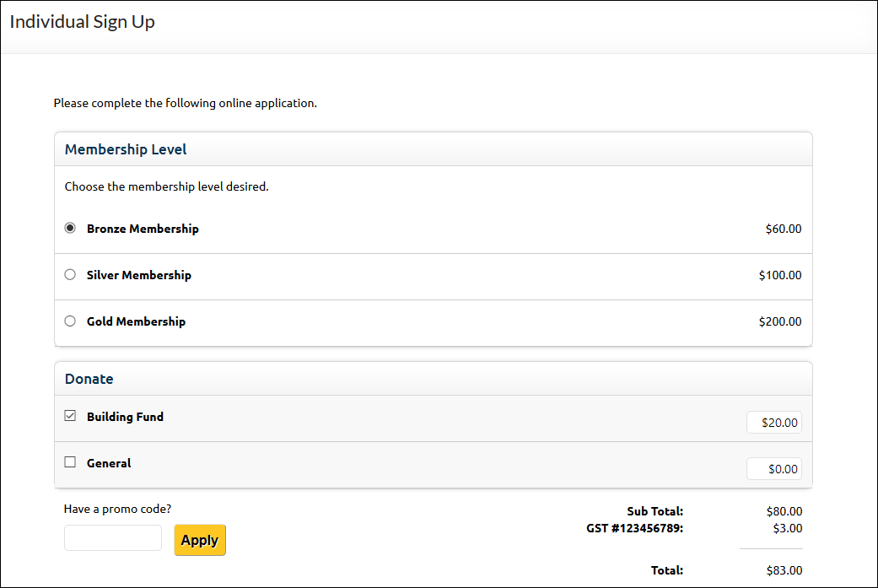Click the Building Fund amount field
The height and width of the screenshot is (588, 878).
click(773, 423)
